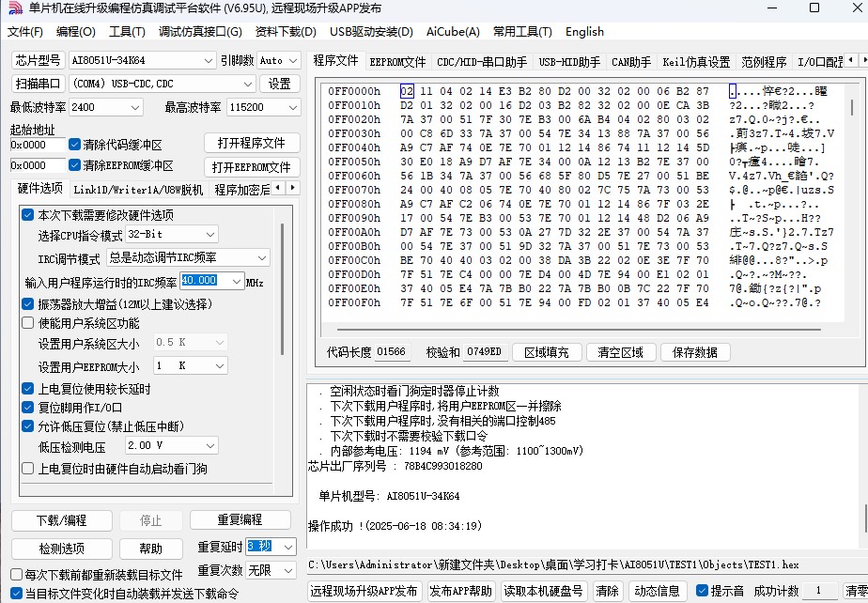Viewport: 868px width, 603px height.
Task: Click the 远程现场升级APP发布 button
Action: coord(364,591)
